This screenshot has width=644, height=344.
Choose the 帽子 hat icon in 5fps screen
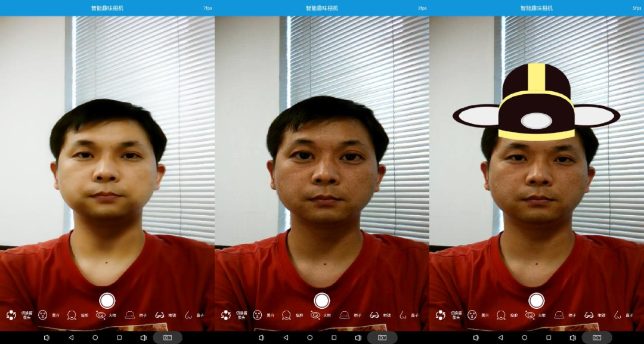[x=559, y=315]
